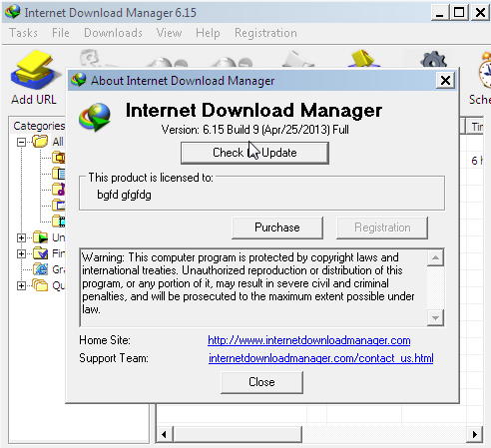Open the Tasks menu
The height and width of the screenshot is (448, 491).
(23, 33)
